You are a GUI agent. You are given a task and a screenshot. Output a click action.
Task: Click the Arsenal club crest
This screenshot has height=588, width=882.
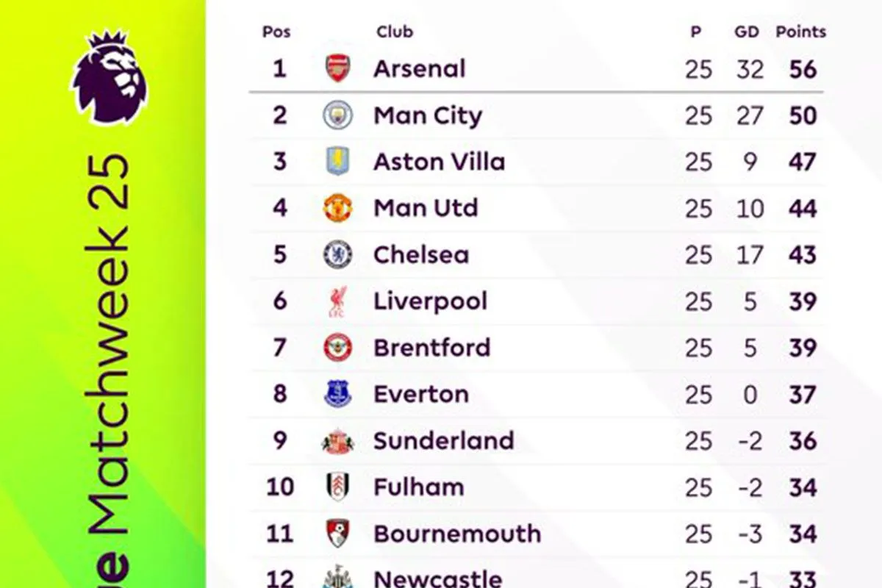pyautogui.click(x=338, y=68)
